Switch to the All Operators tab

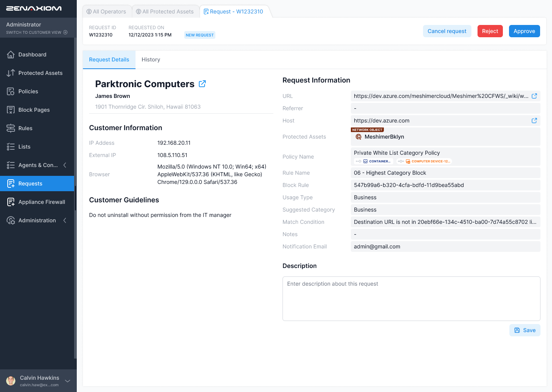point(106,12)
